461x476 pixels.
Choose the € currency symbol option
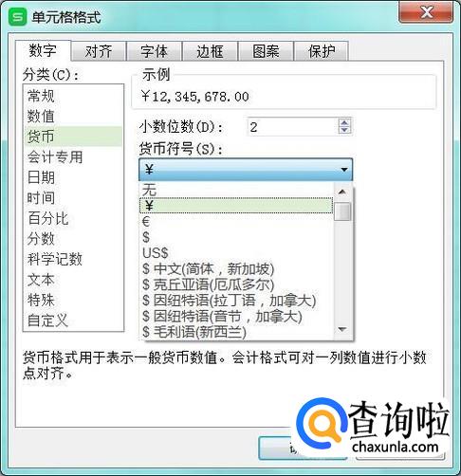click(236, 222)
